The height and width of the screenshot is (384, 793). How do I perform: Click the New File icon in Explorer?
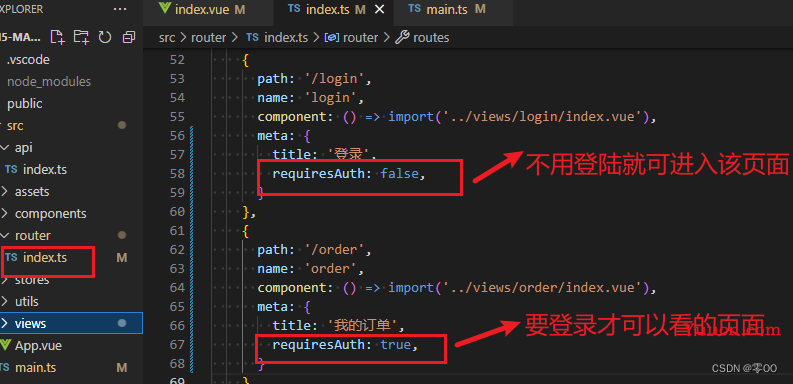coord(58,37)
